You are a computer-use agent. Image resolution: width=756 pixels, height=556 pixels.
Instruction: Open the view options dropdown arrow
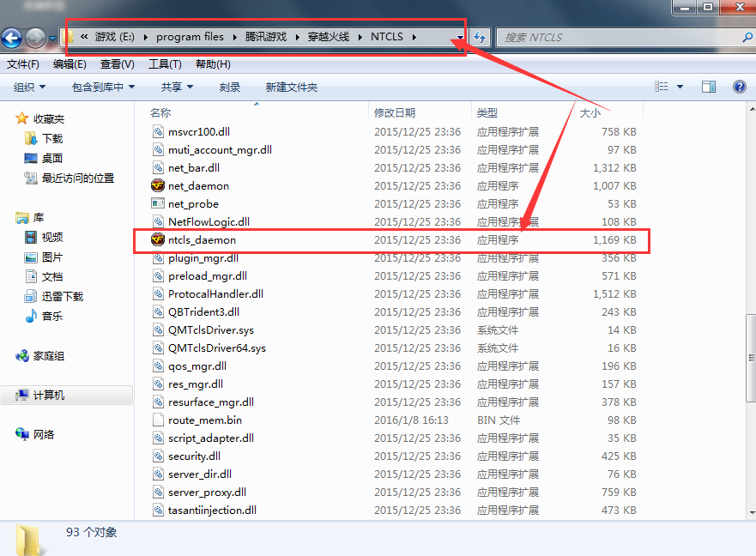[680, 87]
